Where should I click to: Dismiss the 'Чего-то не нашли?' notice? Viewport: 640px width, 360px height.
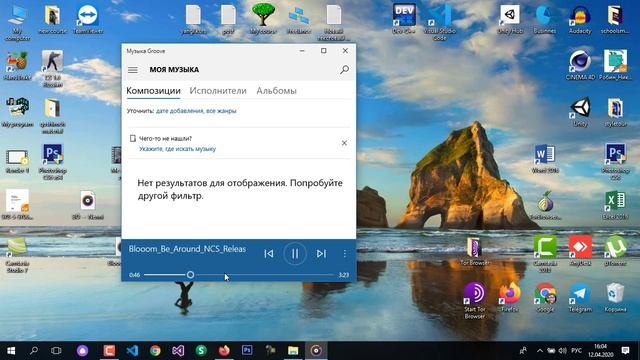pos(344,143)
